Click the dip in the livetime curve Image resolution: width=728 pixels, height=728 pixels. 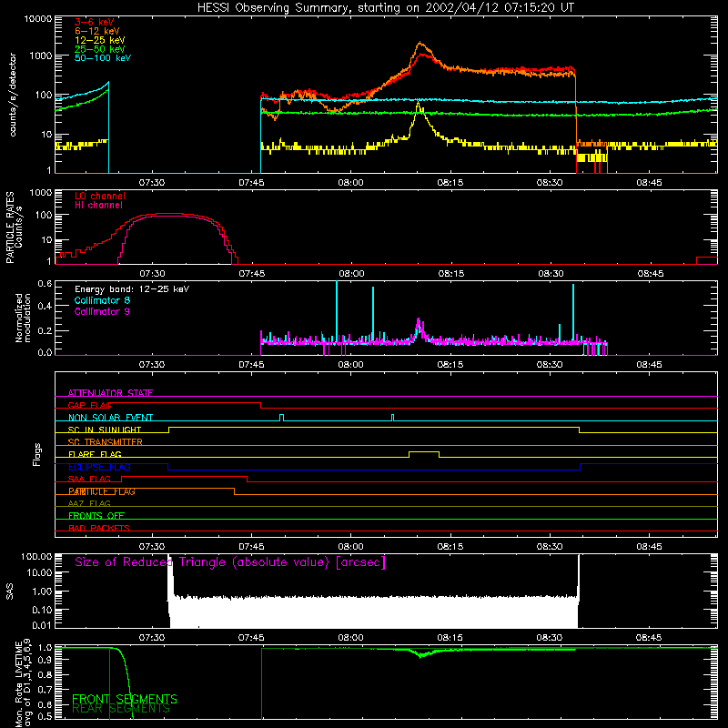pos(420,655)
